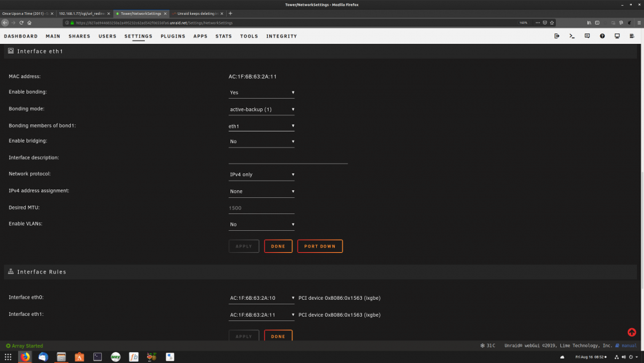Open the Apps menu
The image size is (644, 363).
(200, 36)
